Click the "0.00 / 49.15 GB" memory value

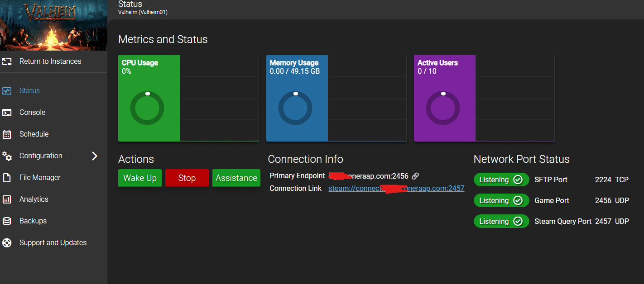click(x=295, y=71)
